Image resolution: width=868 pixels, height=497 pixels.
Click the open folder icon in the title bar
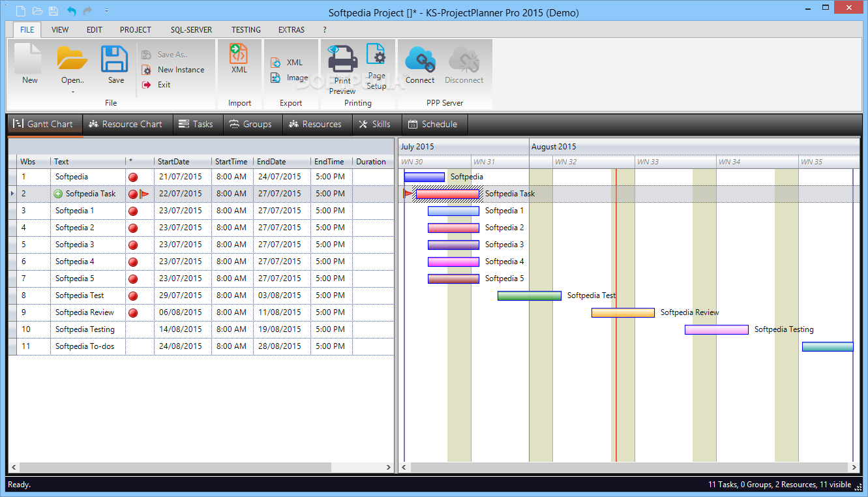point(37,11)
